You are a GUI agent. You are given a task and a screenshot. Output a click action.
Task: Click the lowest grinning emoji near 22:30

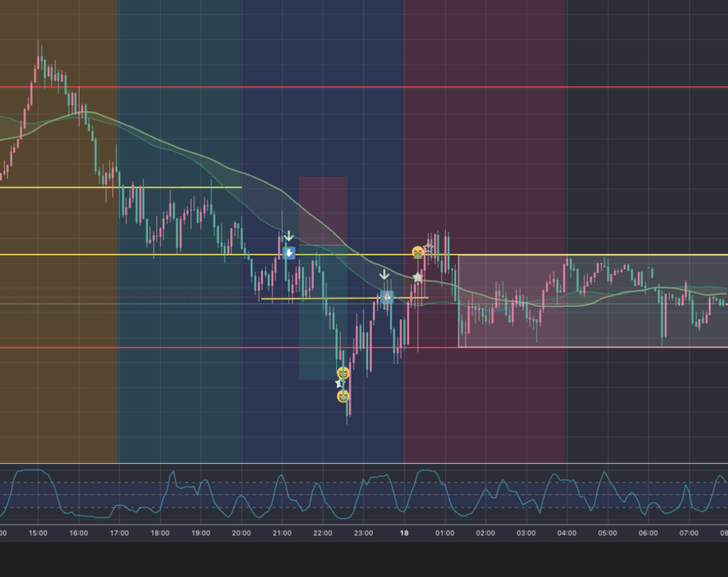[343, 396]
